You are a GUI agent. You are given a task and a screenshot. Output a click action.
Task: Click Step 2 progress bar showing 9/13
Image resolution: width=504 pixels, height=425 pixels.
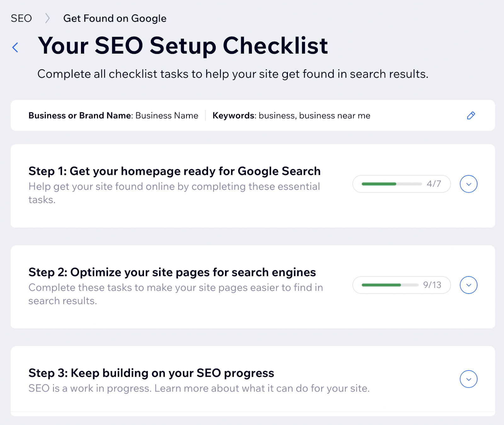pyautogui.click(x=402, y=285)
